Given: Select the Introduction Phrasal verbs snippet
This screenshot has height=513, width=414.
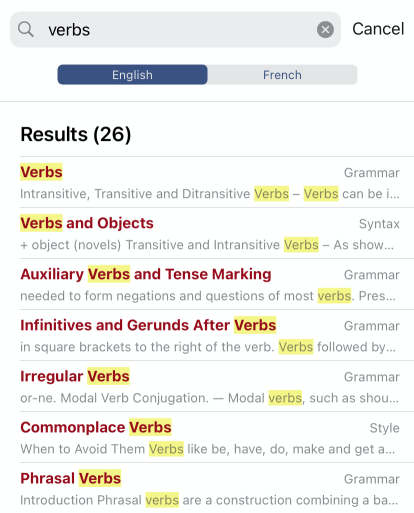Looking at the screenshot, I should coord(209,500).
